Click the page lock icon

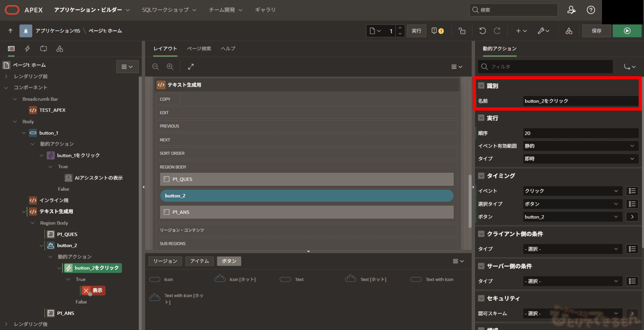(x=462, y=31)
